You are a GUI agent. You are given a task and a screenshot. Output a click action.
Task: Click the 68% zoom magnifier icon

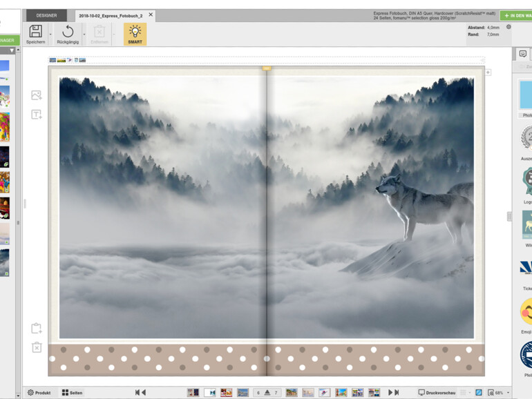tap(491, 393)
